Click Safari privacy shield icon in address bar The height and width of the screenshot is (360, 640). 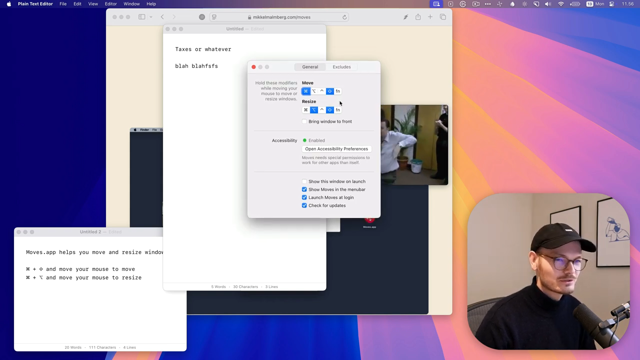pos(214,17)
